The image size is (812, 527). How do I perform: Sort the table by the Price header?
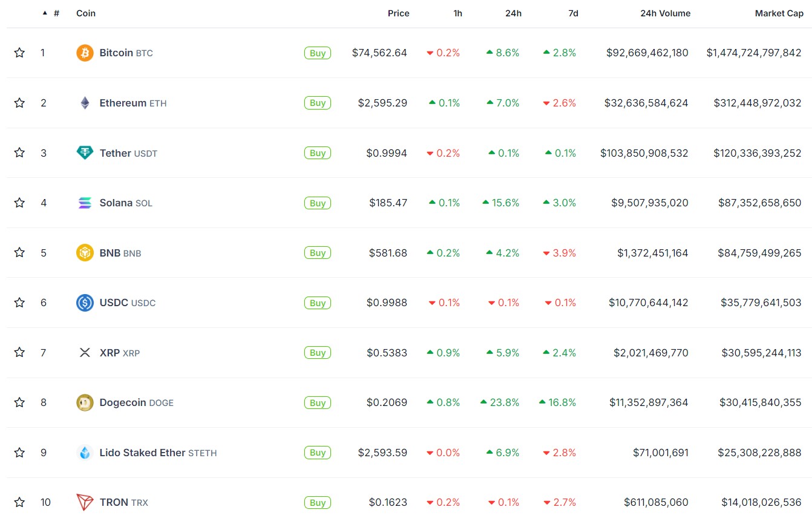point(398,13)
